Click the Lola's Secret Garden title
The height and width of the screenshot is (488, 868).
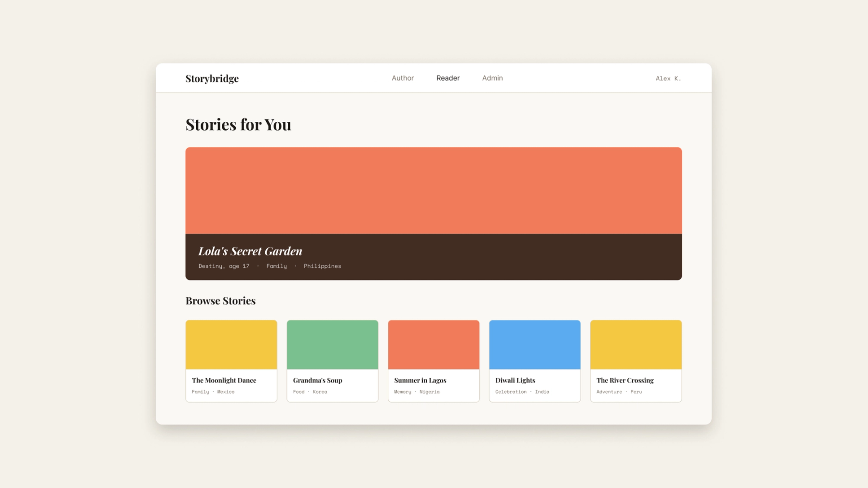pos(250,251)
